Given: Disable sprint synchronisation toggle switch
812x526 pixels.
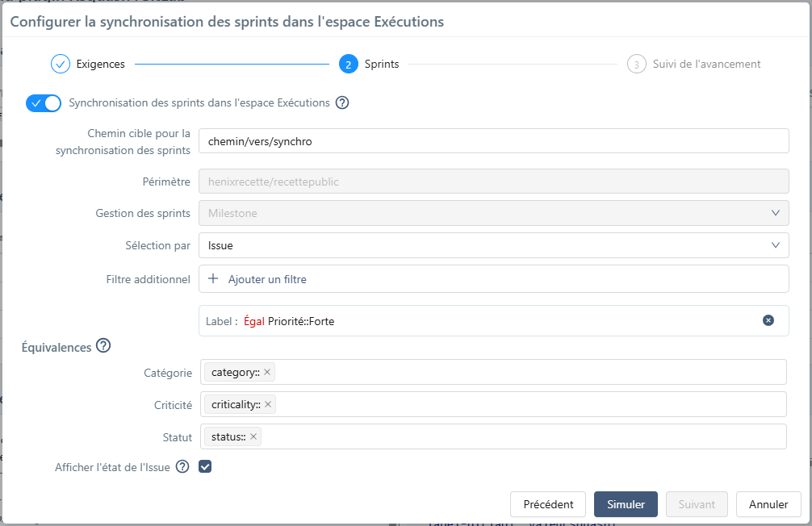Looking at the screenshot, I should (44, 103).
